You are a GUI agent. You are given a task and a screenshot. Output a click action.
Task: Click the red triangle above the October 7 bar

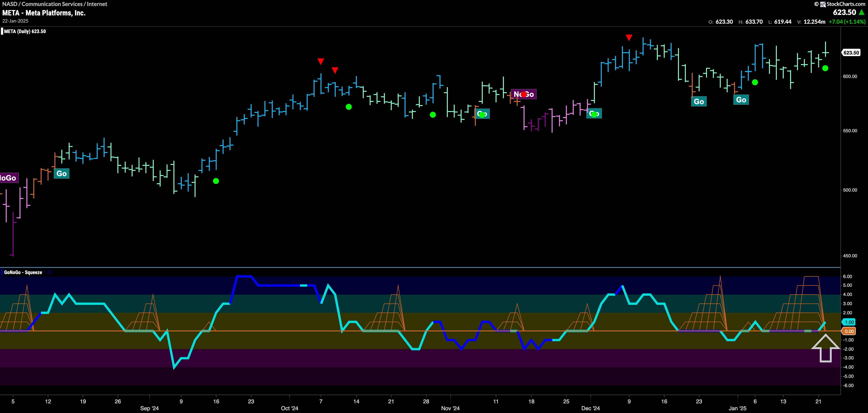click(x=321, y=61)
